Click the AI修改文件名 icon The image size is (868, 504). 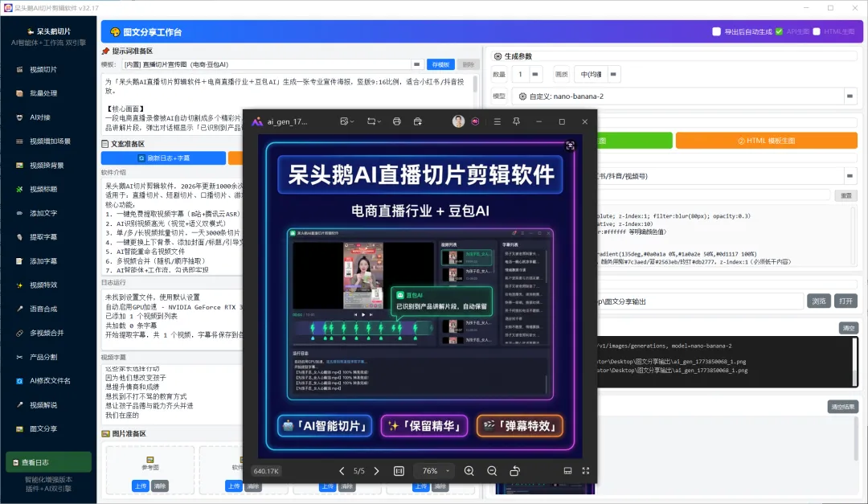19,381
